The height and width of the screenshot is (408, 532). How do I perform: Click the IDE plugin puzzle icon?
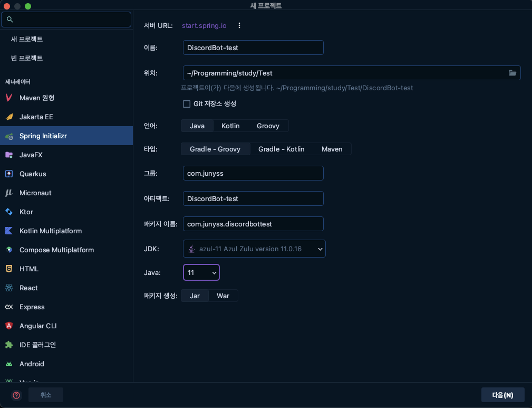[9, 345]
